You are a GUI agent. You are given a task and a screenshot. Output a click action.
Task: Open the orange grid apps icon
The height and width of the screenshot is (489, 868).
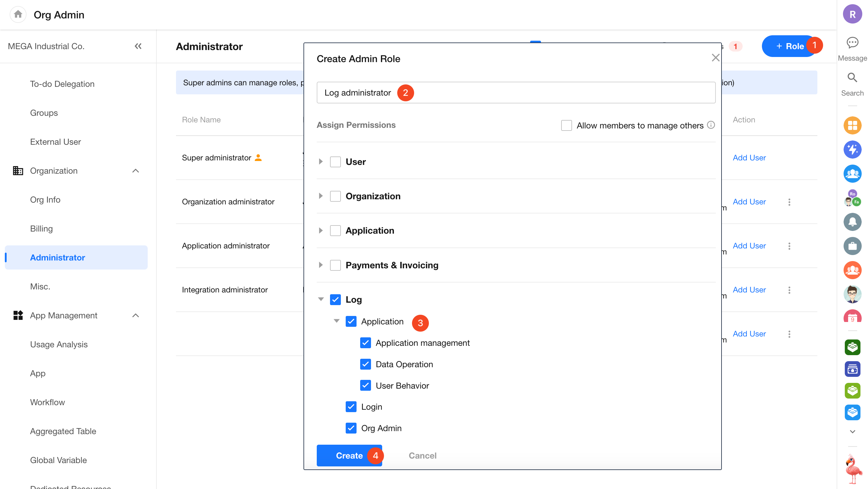pyautogui.click(x=852, y=125)
